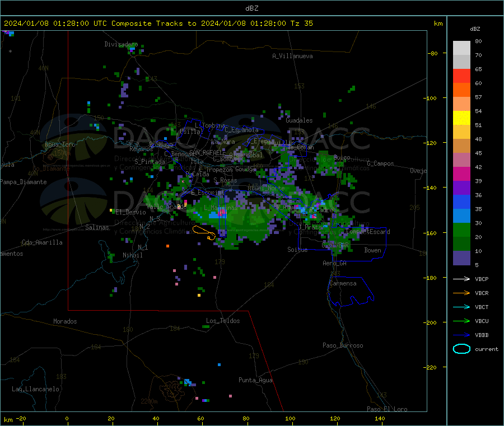Screen dimensions: 504x426
Task: Click the white VBCP arrow legend icon
Action: [461, 279]
